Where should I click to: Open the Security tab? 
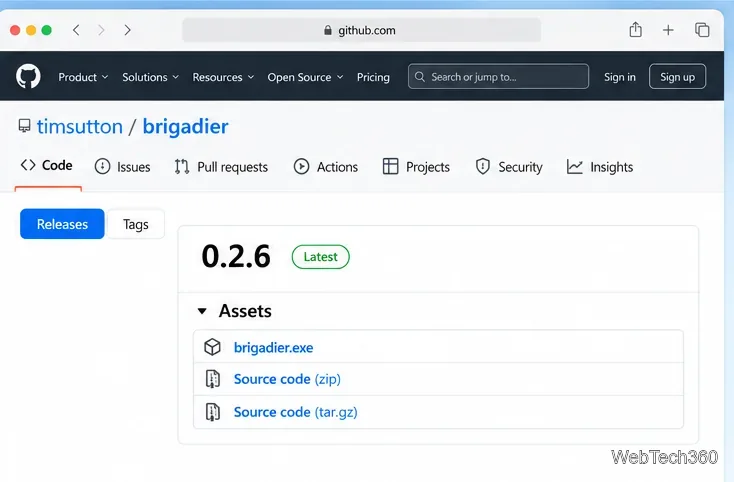[508, 167]
